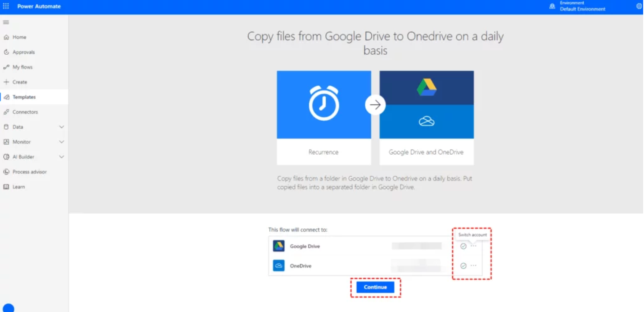
Task: Open the Learn page
Action: point(19,187)
